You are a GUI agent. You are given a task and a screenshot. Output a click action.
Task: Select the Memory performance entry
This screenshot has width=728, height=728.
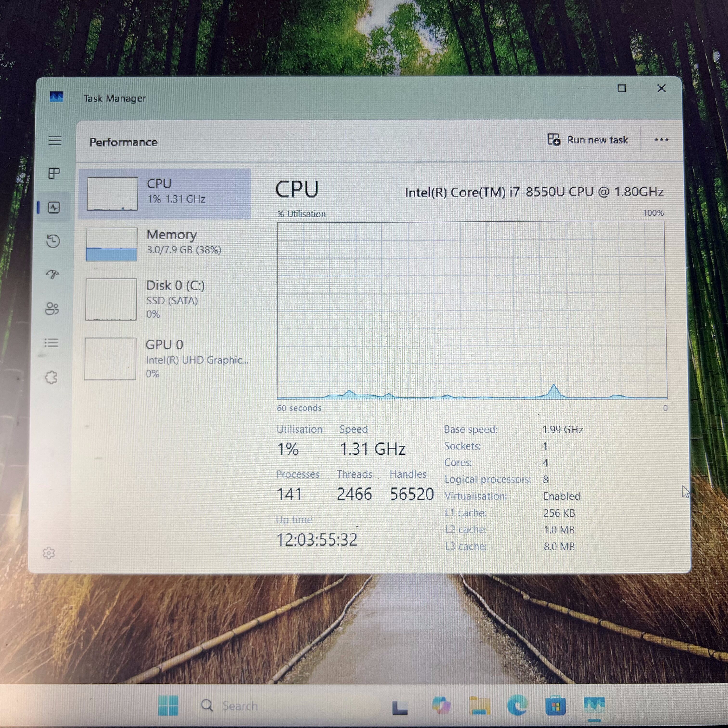pyautogui.click(x=165, y=244)
